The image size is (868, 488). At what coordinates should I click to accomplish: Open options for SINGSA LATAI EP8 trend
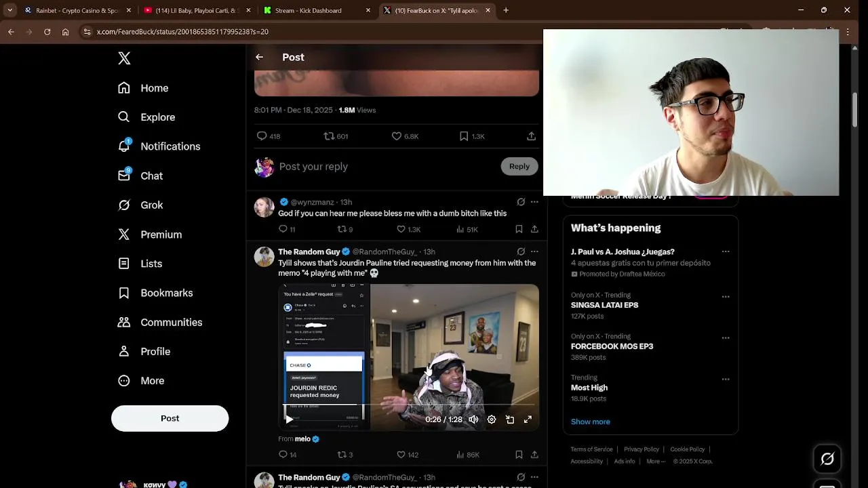(726, 296)
